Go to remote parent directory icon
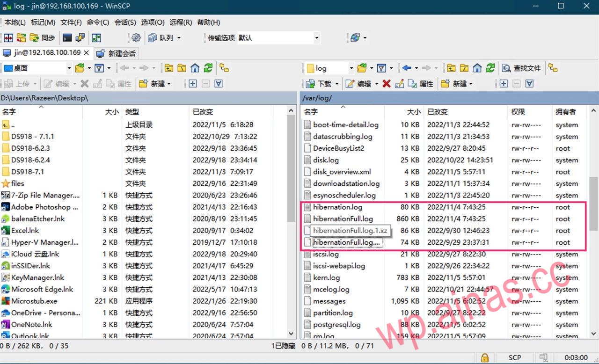Viewport: 599px width, 364px height. tap(451, 68)
